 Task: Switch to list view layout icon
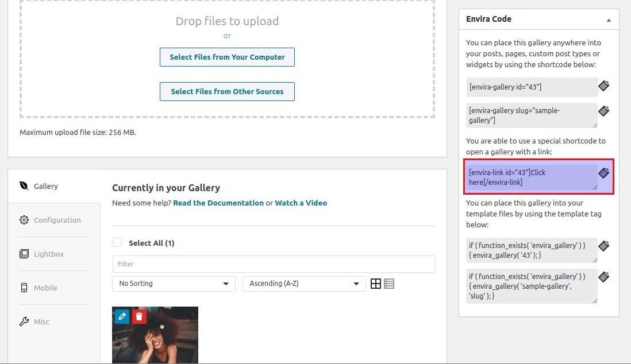point(389,284)
